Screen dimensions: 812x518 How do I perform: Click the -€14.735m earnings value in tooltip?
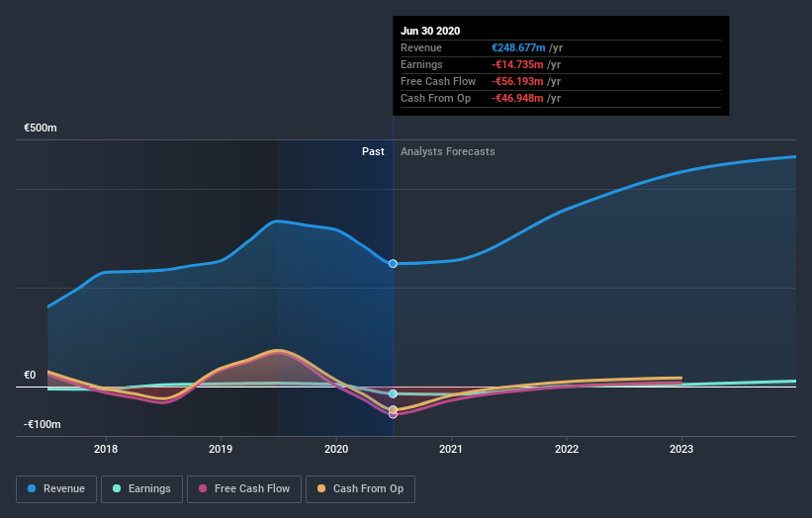[x=517, y=64]
